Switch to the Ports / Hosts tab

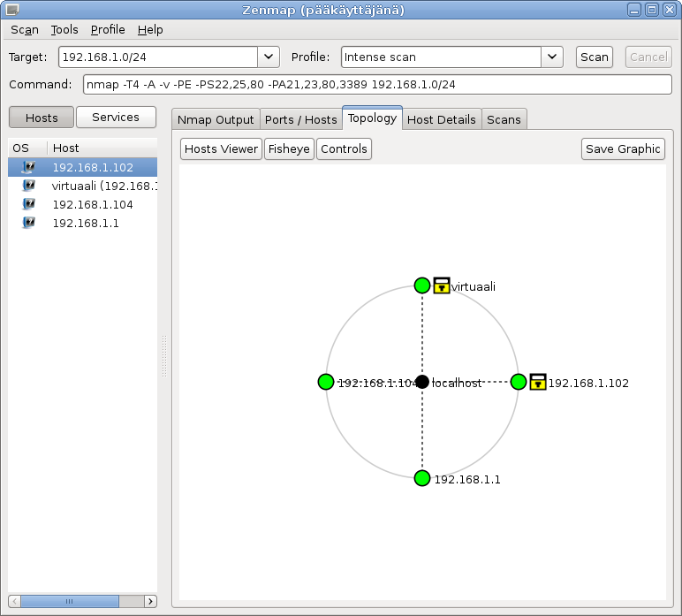[x=301, y=119]
